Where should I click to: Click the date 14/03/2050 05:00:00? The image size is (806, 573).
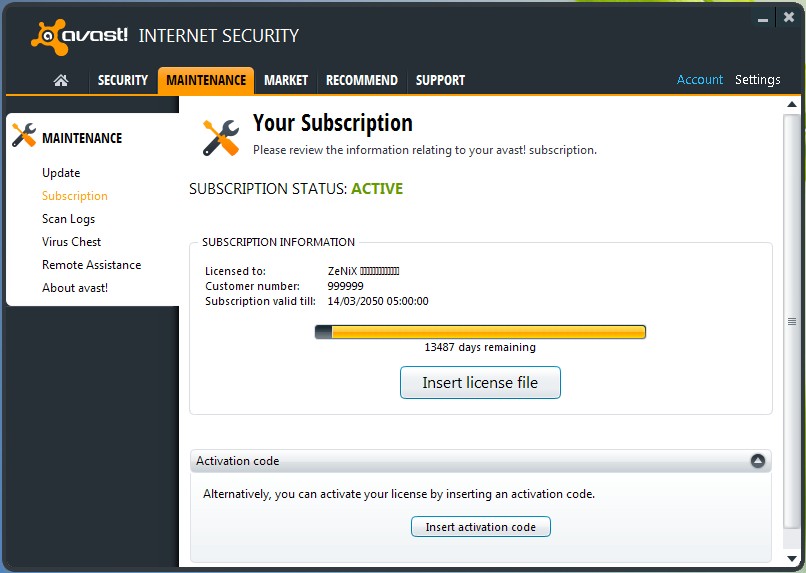coord(378,301)
